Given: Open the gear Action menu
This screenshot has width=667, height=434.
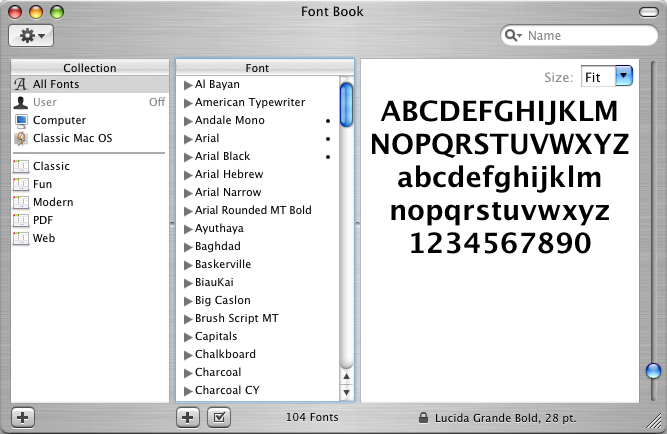Looking at the screenshot, I should point(31,35).
